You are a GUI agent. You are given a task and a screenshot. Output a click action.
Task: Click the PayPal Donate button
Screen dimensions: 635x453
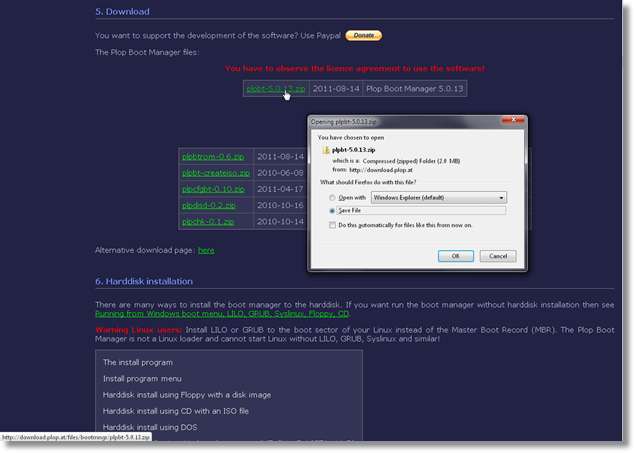tap(363, 36)
